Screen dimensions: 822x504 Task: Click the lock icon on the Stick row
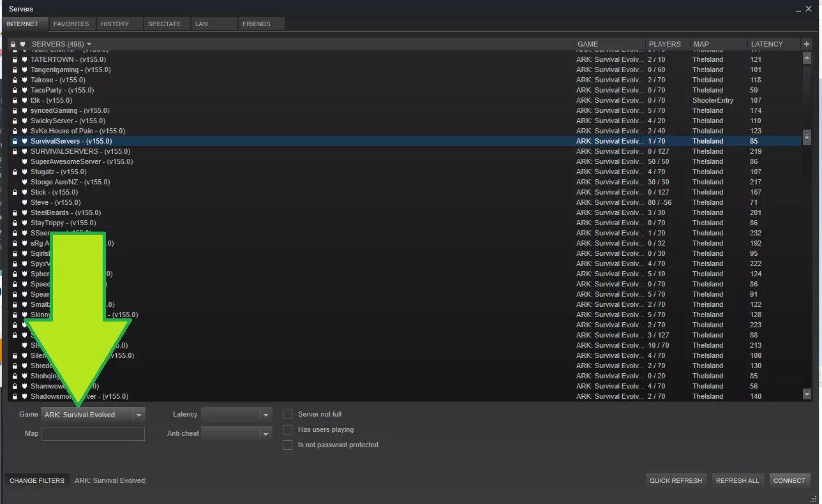click(x=15, y=192)
